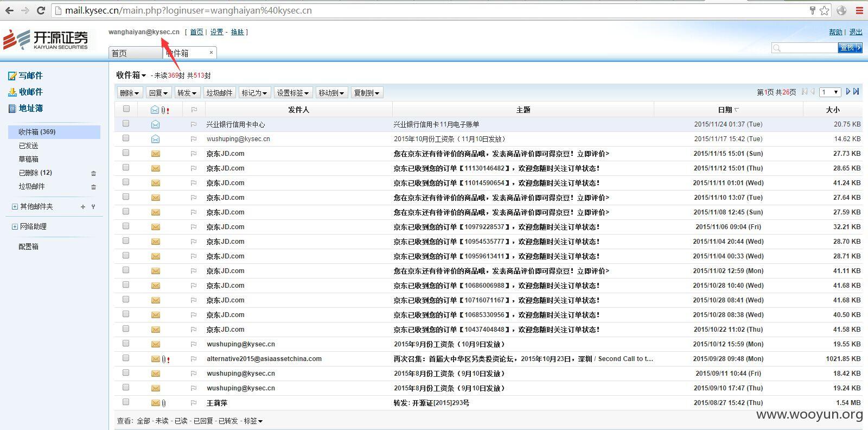Open the page number select box
The image size is (868, 430).
pos(830,92)
